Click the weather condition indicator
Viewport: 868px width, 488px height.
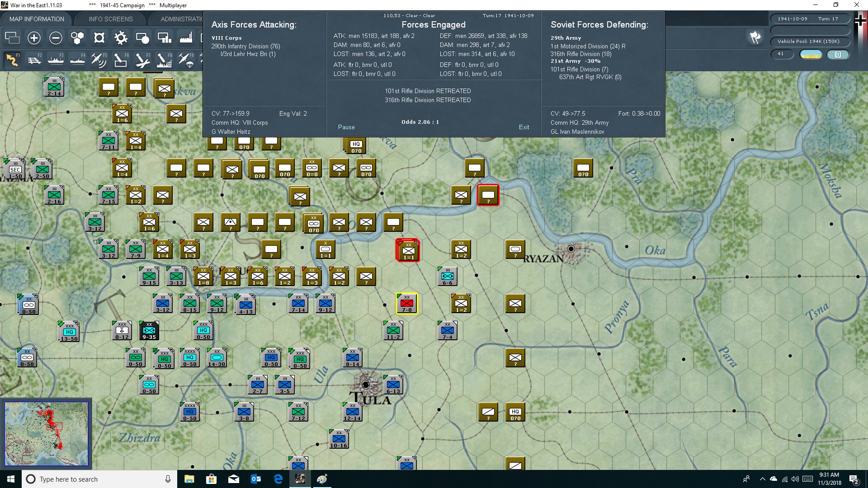tap(811, 54)
